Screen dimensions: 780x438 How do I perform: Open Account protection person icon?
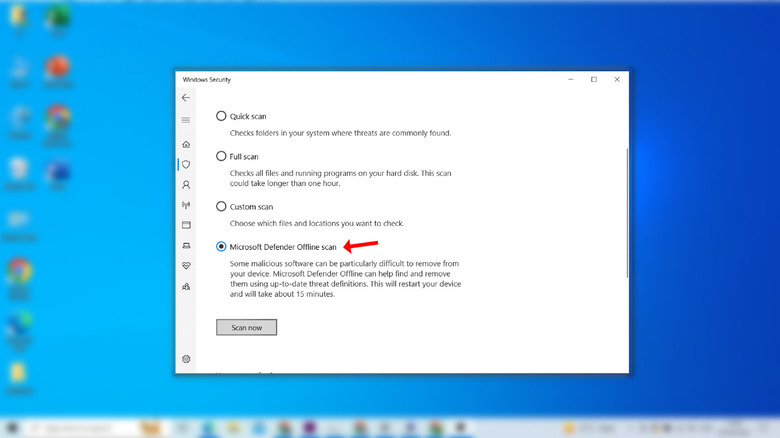pos(186,185)
